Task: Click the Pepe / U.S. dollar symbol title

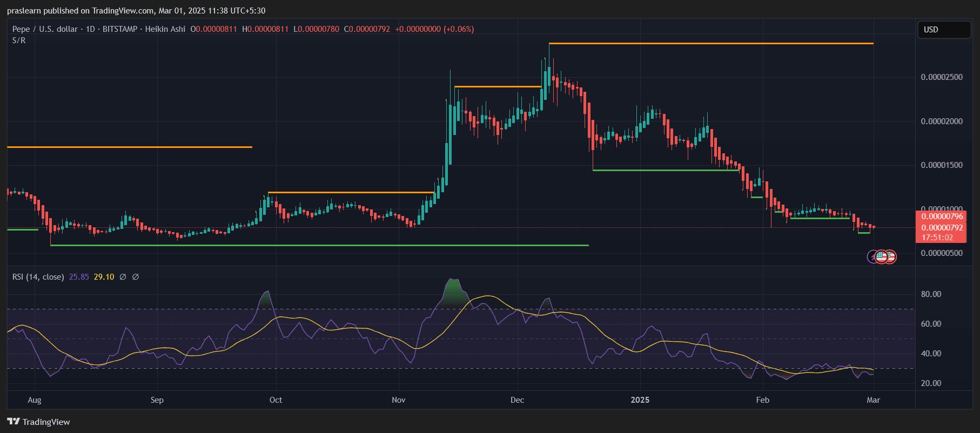Action: [45, 29]
